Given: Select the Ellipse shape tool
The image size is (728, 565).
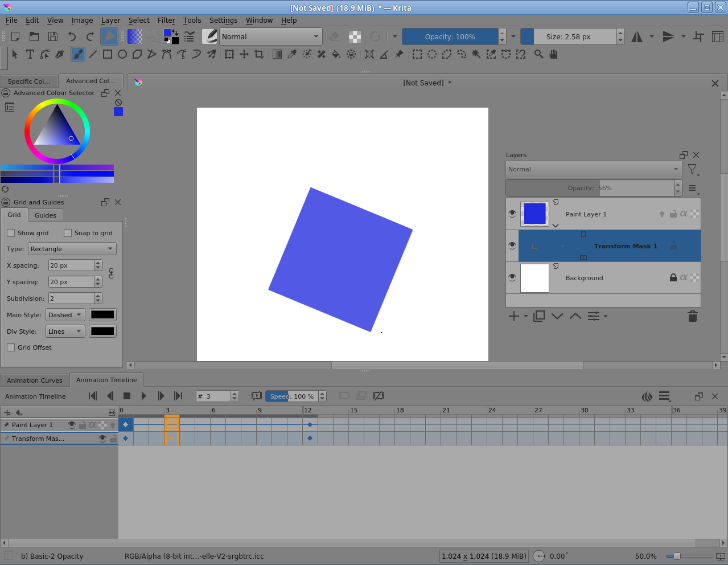Looking at the screenshot, I should pos(122,54).
